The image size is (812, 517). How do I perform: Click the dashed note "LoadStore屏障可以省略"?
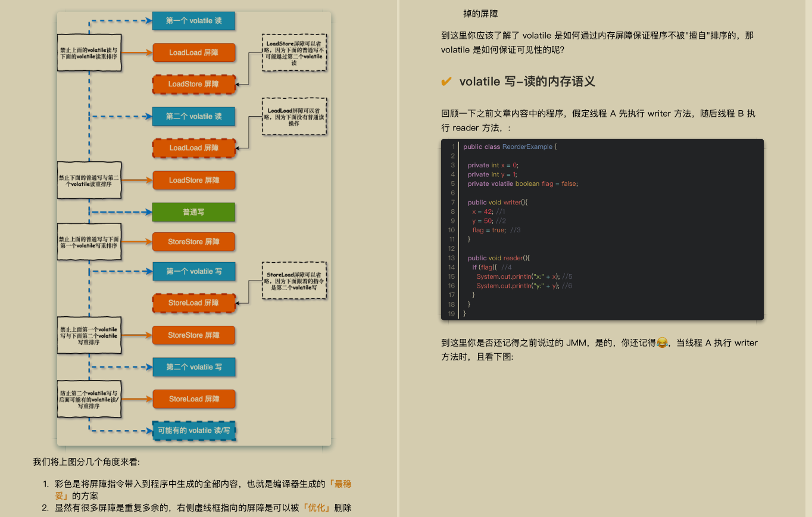point(295,53)
